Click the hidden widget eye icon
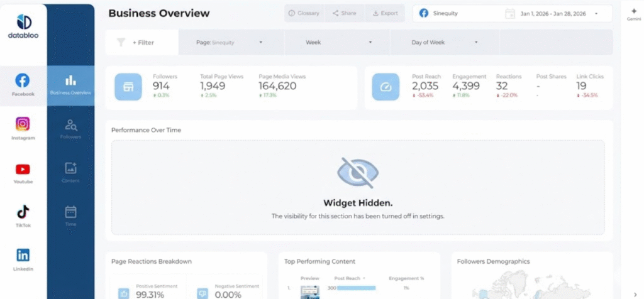This screenshot has width=644, height=299. click(357, 173)
